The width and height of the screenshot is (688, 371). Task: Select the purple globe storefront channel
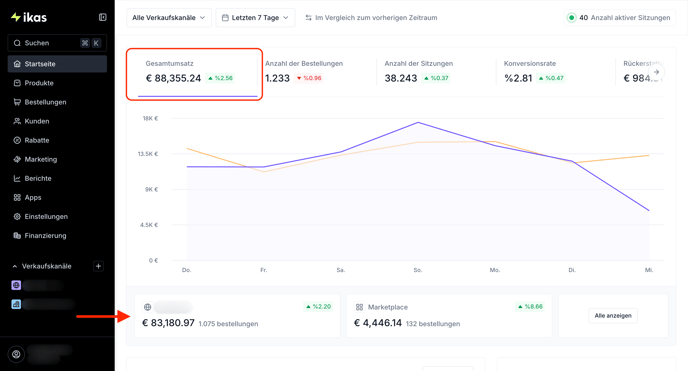[16, 285]
